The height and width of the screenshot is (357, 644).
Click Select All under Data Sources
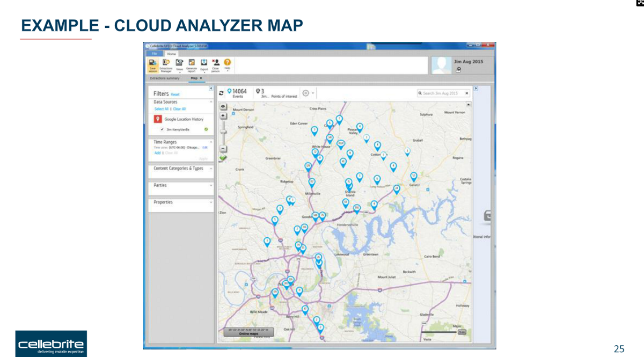coord(161,109)
